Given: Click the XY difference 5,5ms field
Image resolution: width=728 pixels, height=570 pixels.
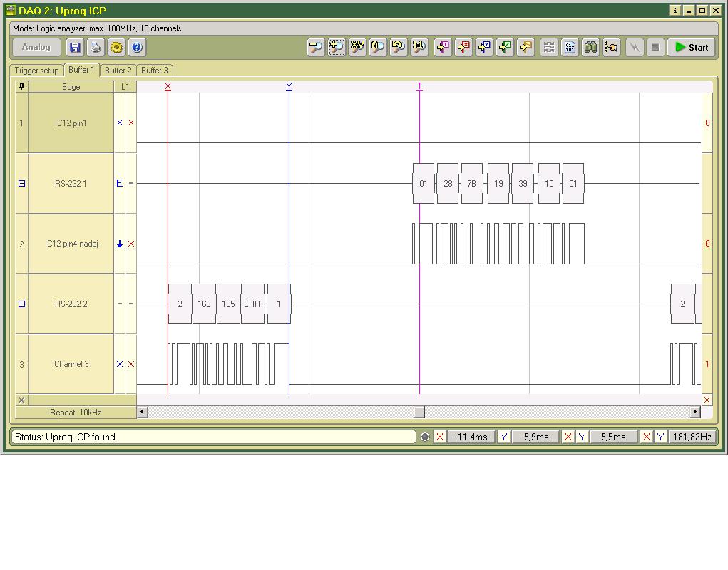Looking at the screenshot, I should (x=613, y=437).
